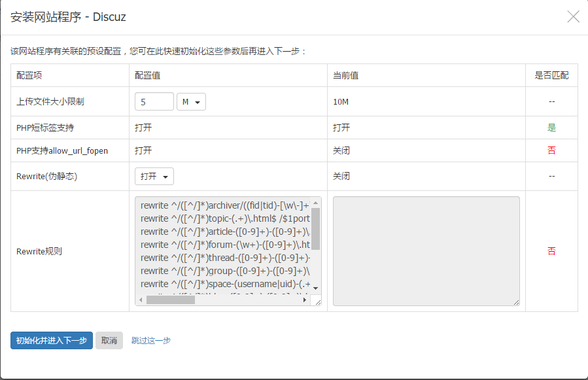588x380 pixels.
Task: Close the Discuz install dialog
Action: click(574, 16)
